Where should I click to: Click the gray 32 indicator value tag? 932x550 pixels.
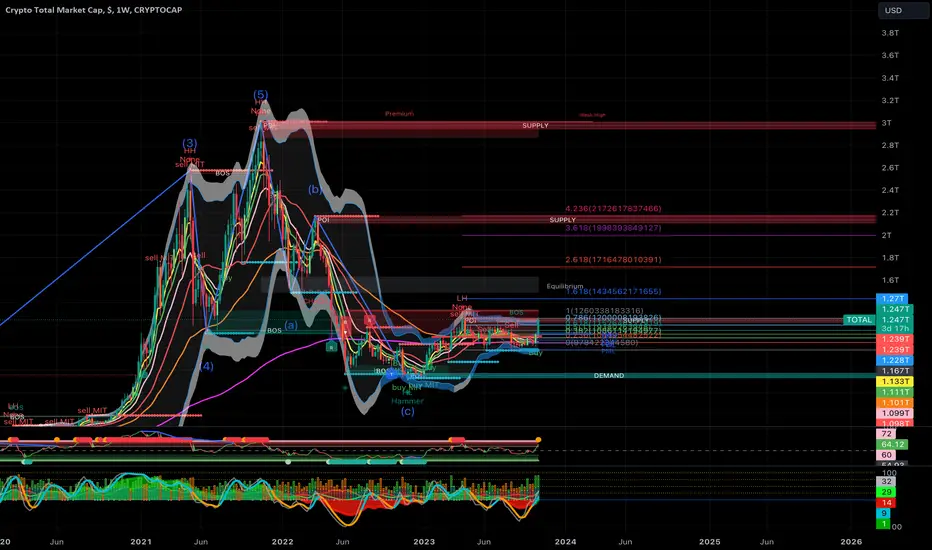pyautogui.click(x=886, y=482)
